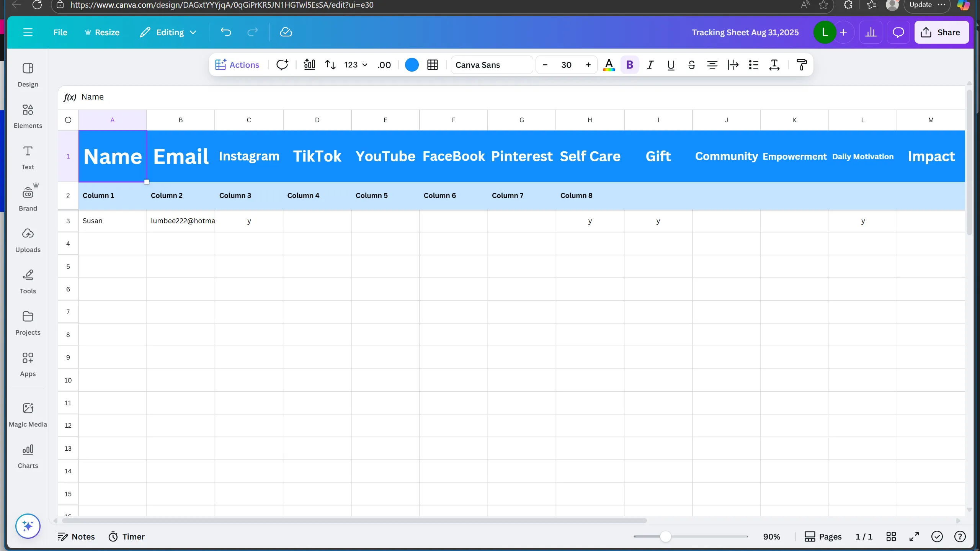The width and height of the screenshot is (980, 551).
Task: Toggle italic formatting
Action: (x=650, y=65)
